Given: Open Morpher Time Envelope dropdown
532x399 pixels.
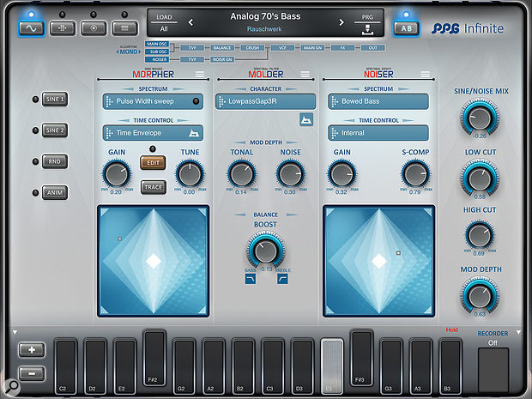Looking at the screenshot, I should click(x=153, y=133).
